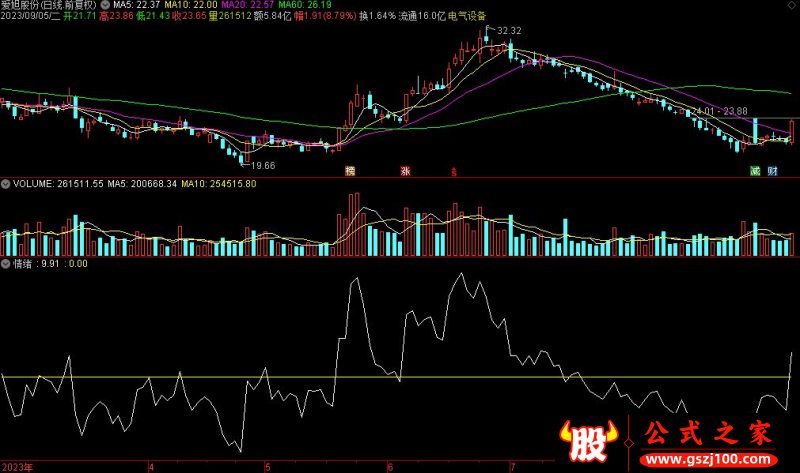Click the MA5: 22.37 price label
The width and height of the screenshot is (800, 473).
click(137, 5)
